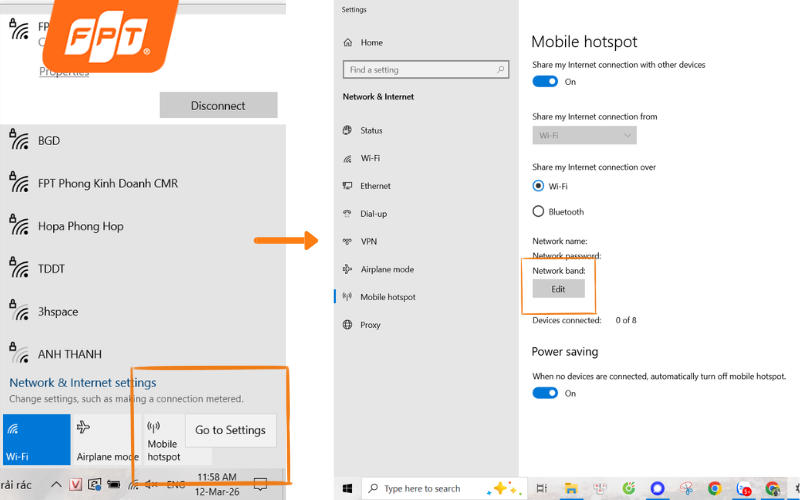Go to the VPN settings page
The height and width of the screenshot is (500, 800).
click(x=369, y=241)
